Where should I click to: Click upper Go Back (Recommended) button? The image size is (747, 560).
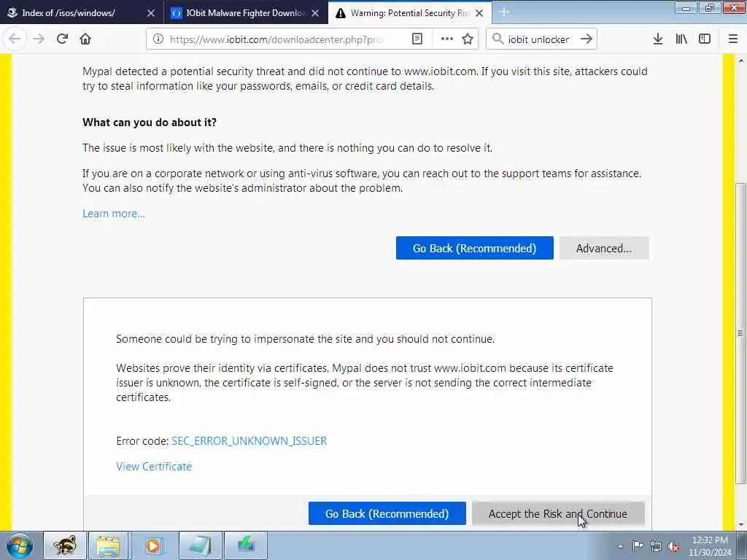click(474, 248)
